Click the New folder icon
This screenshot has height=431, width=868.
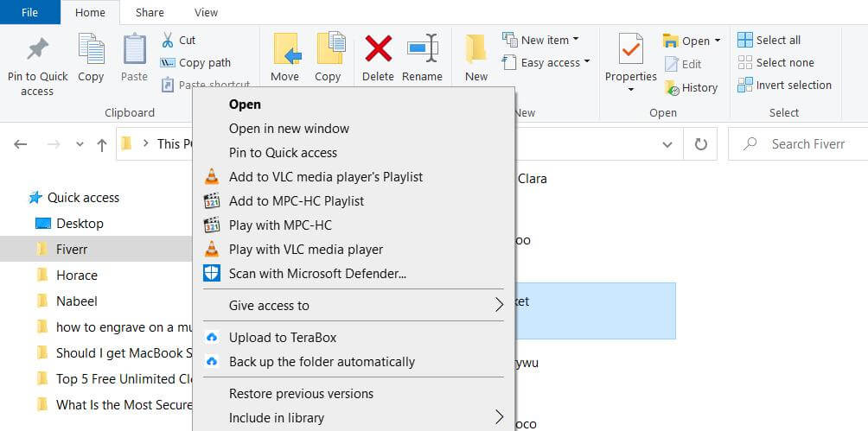pyautogui.click(x=475, y=48)
